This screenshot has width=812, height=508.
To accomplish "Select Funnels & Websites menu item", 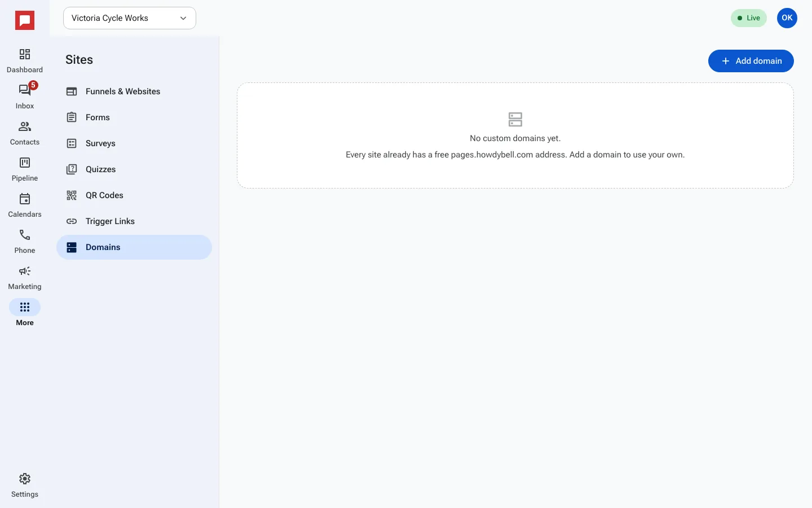I will pos(134,91).
